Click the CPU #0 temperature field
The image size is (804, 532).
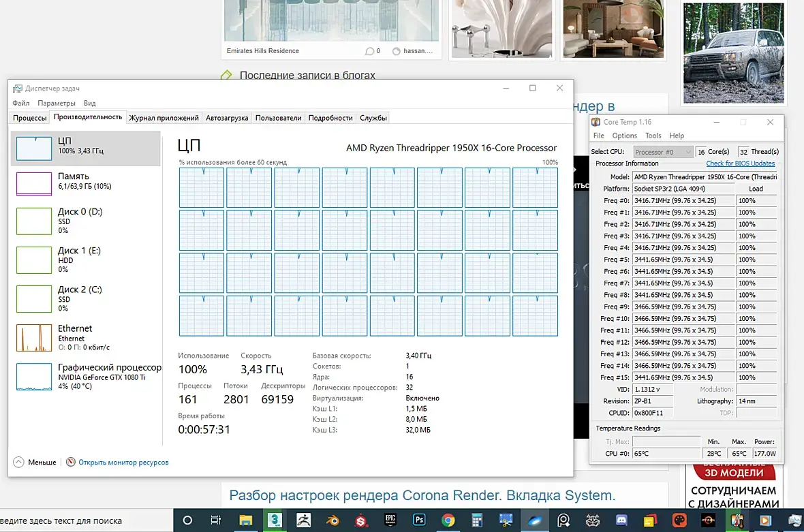pyautogui.click(x=666, y=454)
